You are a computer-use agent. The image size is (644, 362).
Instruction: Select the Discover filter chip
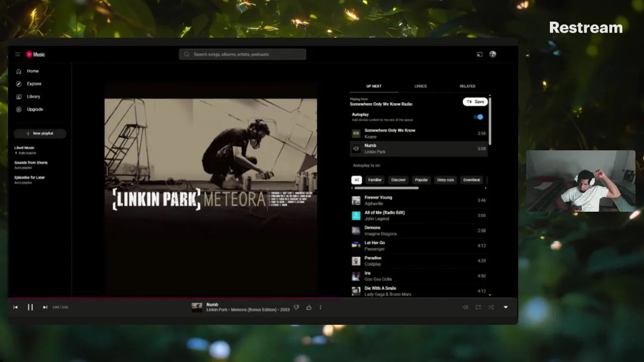click(x=398, y=179)
